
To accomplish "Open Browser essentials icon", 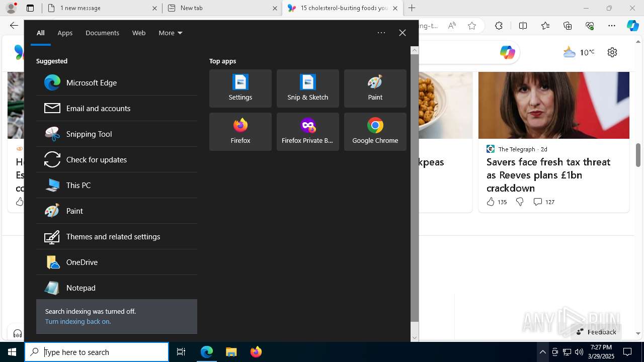I will (x=590, y=26).
